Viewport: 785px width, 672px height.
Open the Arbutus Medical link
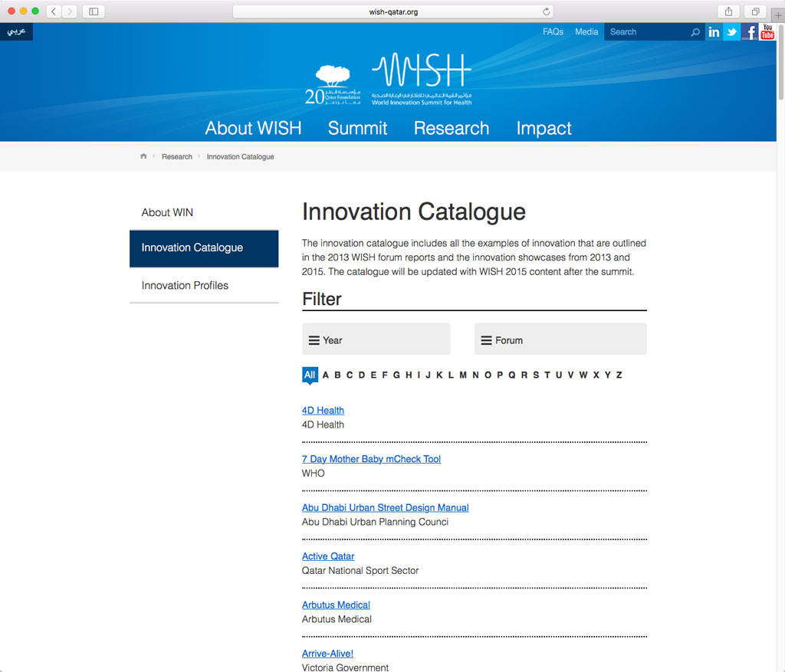(x=336, y=605)
